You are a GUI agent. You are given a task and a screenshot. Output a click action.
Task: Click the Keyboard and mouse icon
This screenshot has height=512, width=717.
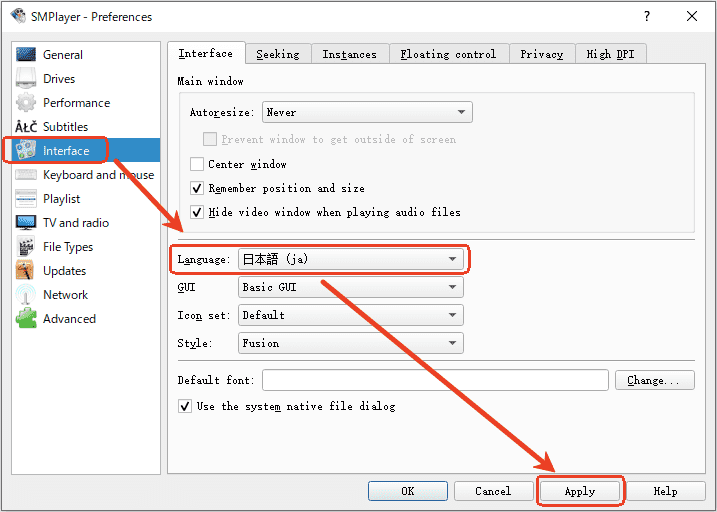(26, 175)
